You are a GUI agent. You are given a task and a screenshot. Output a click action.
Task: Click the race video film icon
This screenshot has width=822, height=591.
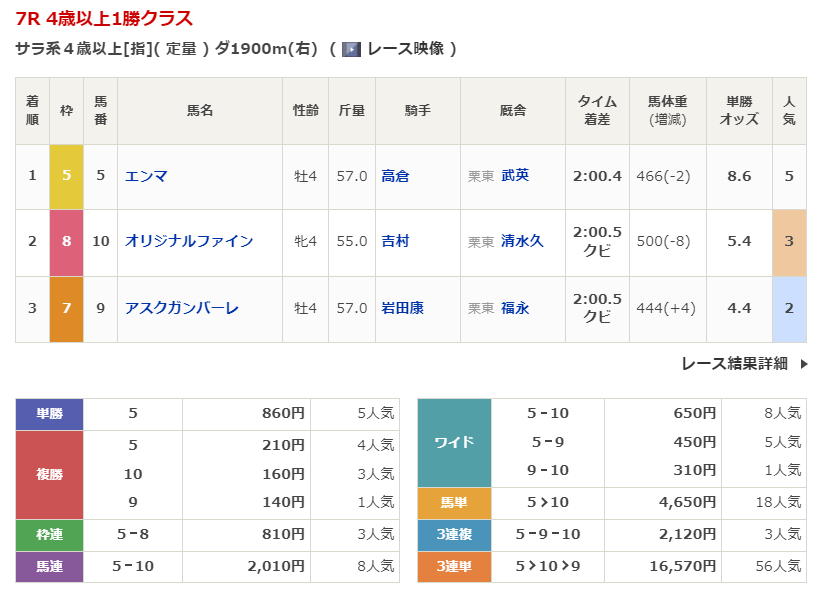pos(351,49)
